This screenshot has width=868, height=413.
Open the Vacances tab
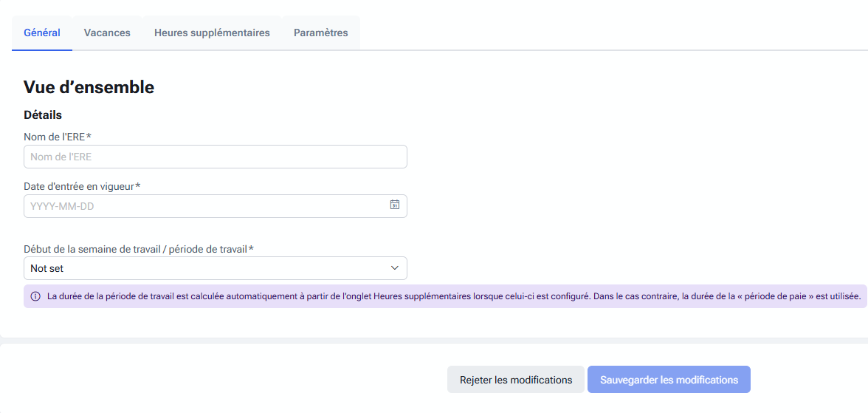tap(107, 33)
